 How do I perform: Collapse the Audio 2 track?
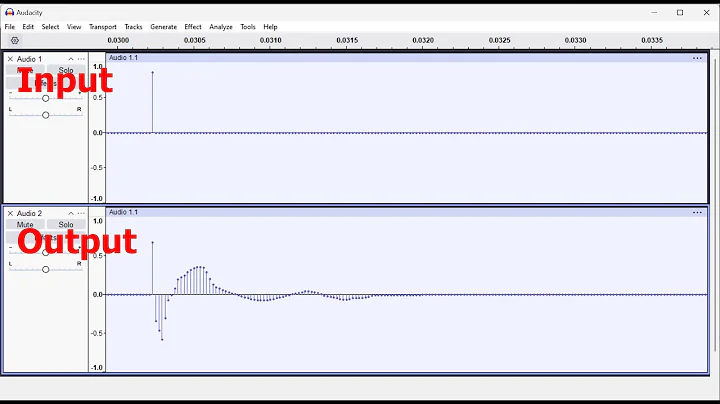[71, 213]
